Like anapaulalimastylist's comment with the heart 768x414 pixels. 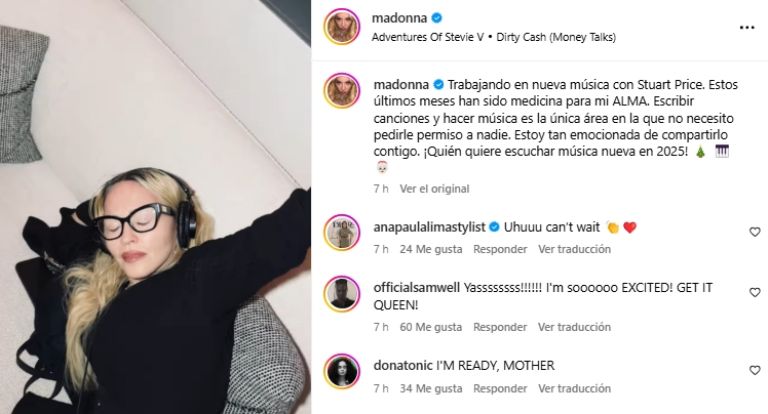pyautogui.click(x=755, y=232)
